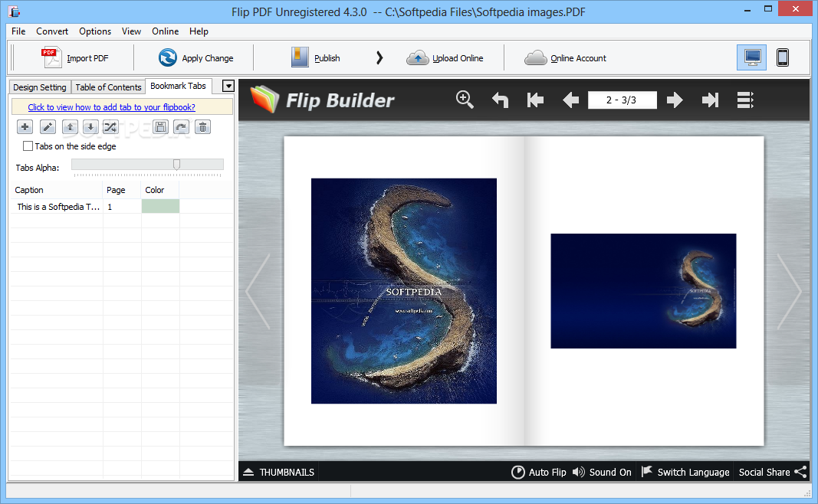This screenshot has height=504, width=818.
Task: Click the Apply Change refresh icon
Action: [167, 57]
